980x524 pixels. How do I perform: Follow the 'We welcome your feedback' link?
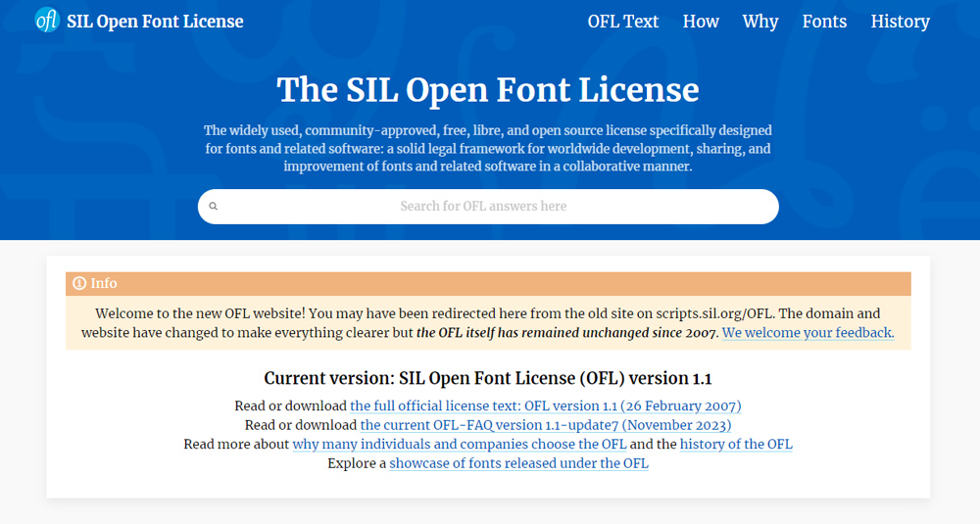tap(808, 333)
